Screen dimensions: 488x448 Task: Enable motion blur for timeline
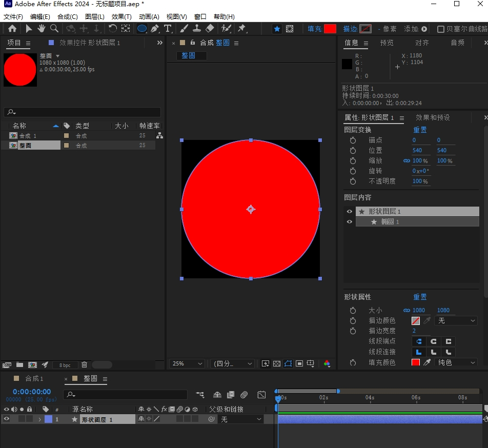point(244,395)
